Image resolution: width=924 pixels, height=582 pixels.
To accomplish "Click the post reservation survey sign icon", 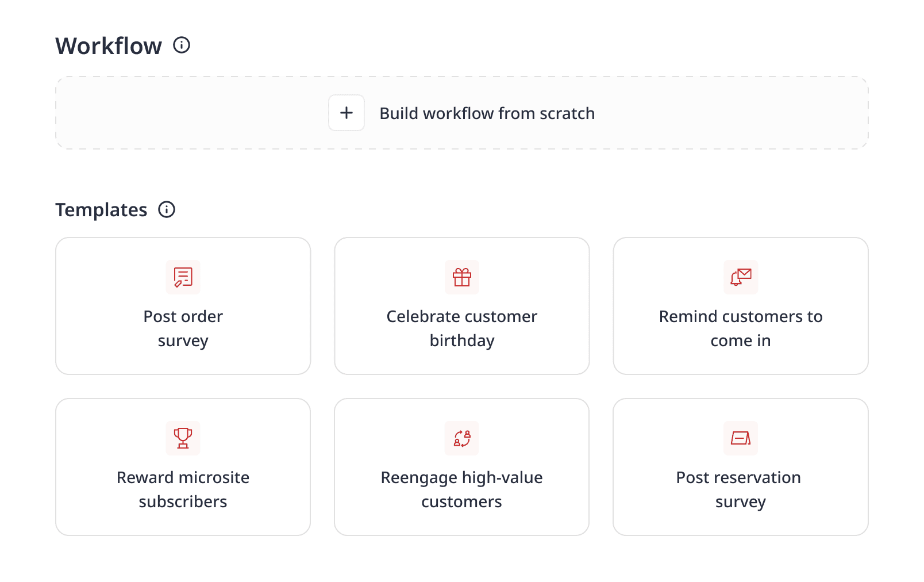I will (741, 438).
